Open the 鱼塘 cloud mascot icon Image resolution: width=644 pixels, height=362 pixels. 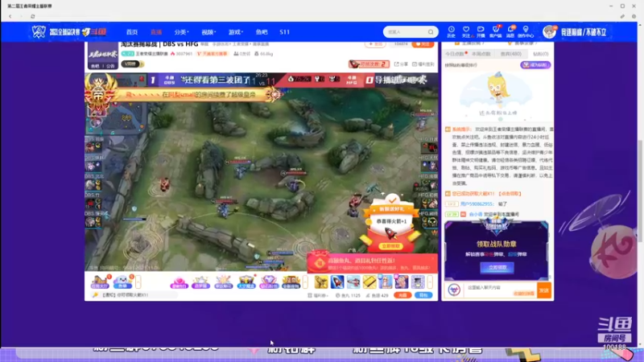[122, 282]
